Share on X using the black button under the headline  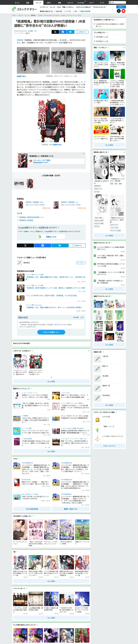[x=55, y=32]
